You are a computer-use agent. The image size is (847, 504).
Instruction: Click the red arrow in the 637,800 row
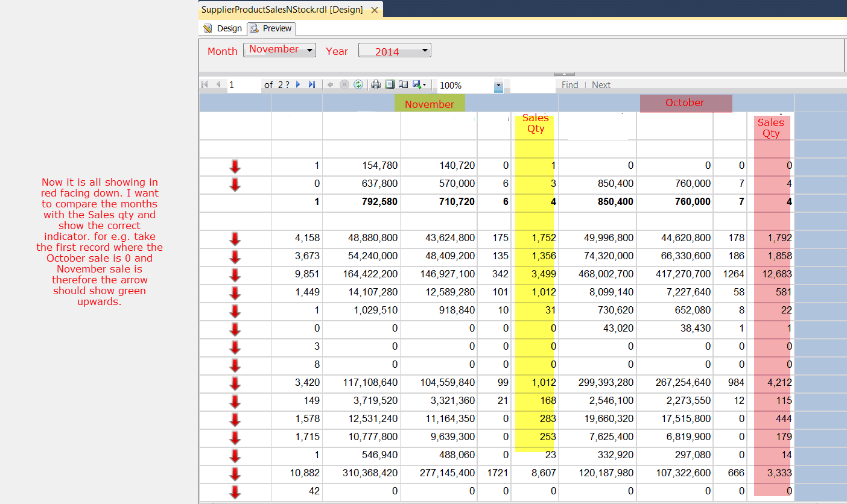[235, 185]
